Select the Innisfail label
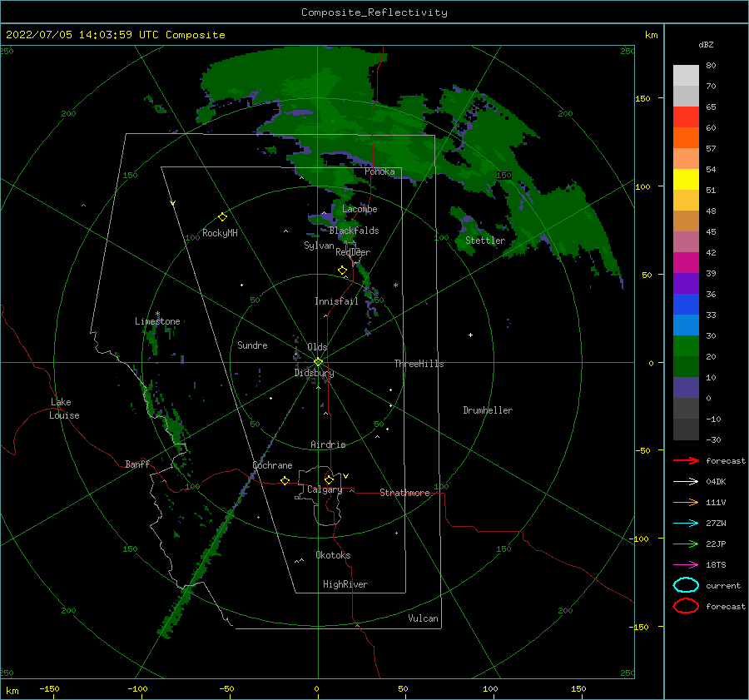The height and width of the screenshot is (700, 749). 336,301
